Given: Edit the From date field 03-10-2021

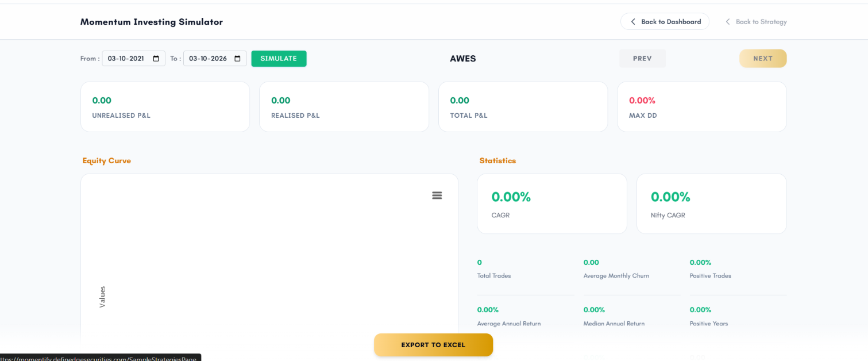Looking at the screenshot, I should point(133,59).
